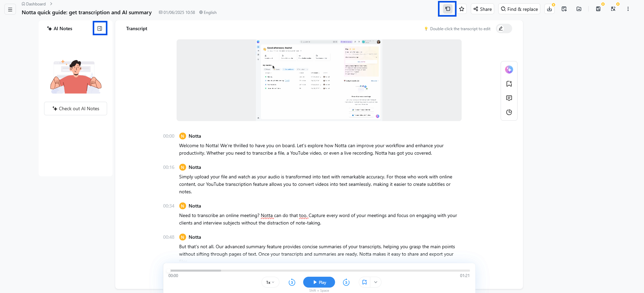The width and height of the screenshot is (644, 293).
Task: Jump to timestamp 00:00
Action: [x=169, y=136]
